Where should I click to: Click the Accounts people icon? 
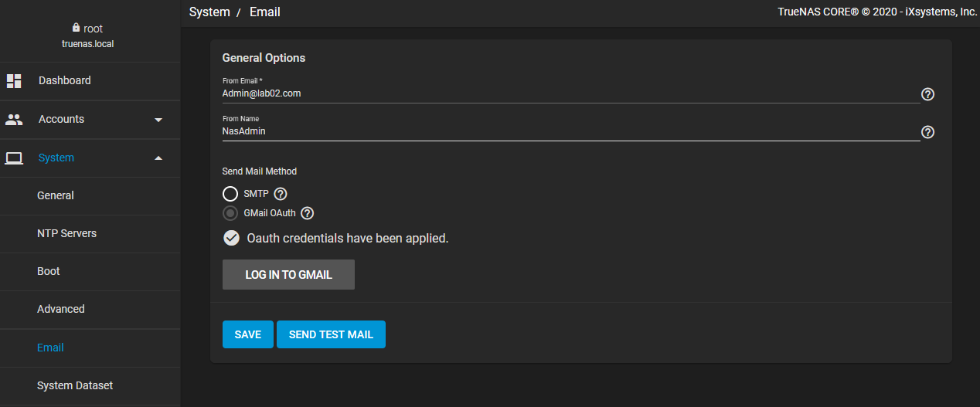(x=14, y=120)
